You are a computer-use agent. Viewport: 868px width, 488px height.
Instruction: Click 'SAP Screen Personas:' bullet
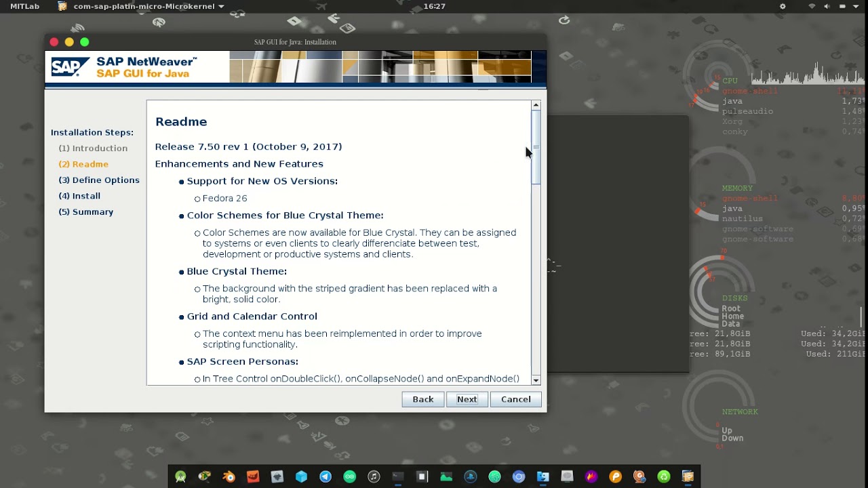pos(242,362)
